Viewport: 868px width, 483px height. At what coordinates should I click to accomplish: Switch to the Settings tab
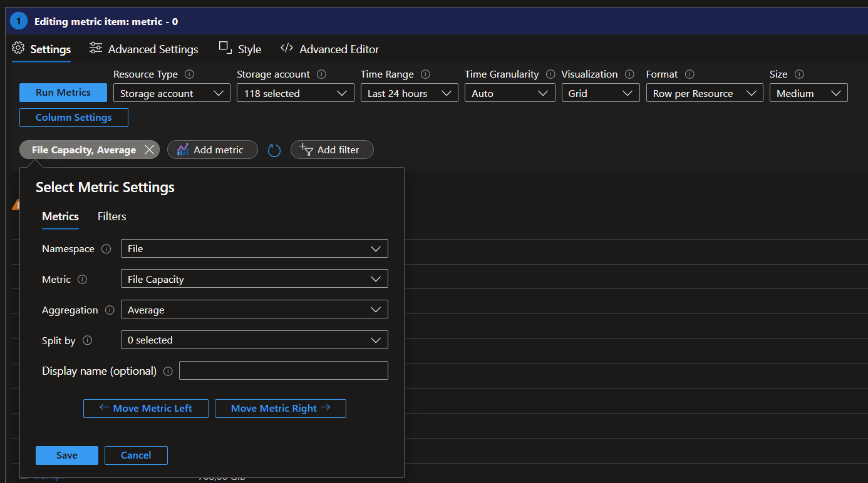[41, 49]
